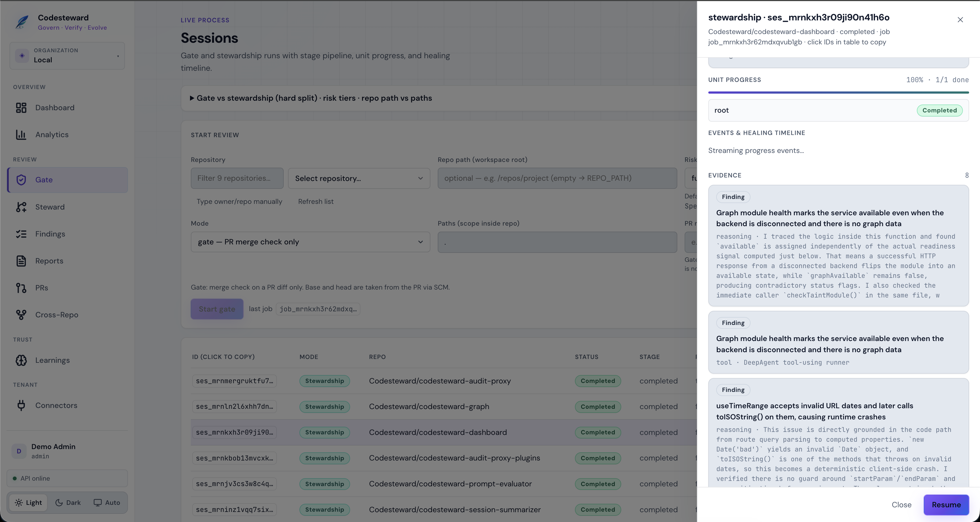Open Findings via its checklist icon
The image size is (980, 522).
coord(21,234)
